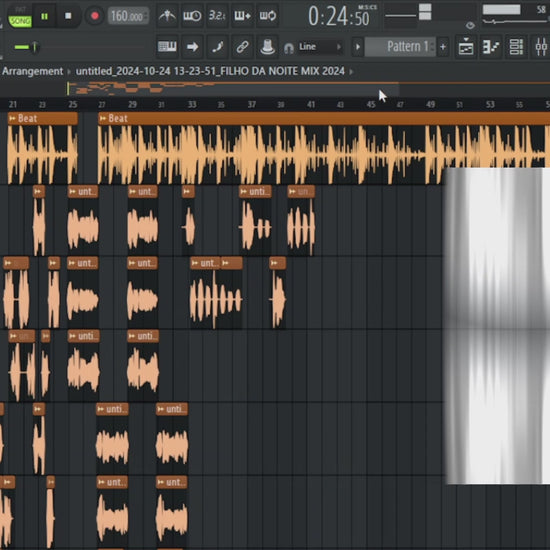Select fifth-track unti.. clip at bar 27
Image resolution: width=550 pixels, height=550 pixels.
click(112, 438)
